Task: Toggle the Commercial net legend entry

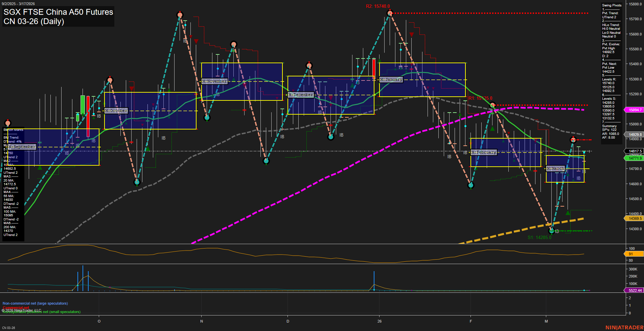Action: pos(15,308)
